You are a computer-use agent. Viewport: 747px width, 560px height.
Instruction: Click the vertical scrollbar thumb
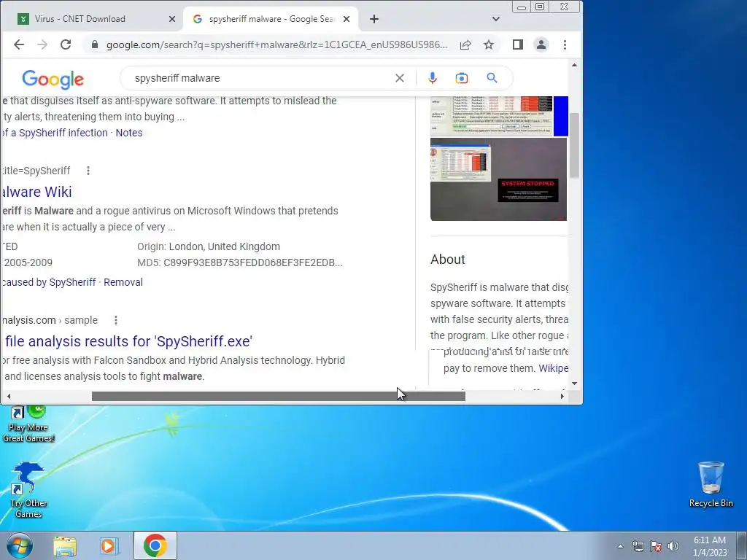[x=575, y=145]
